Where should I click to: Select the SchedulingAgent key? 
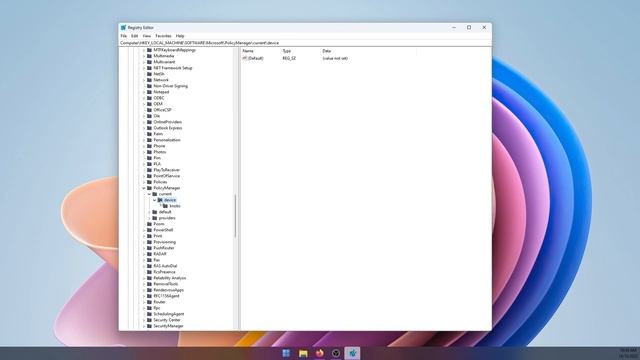(169, 314)
